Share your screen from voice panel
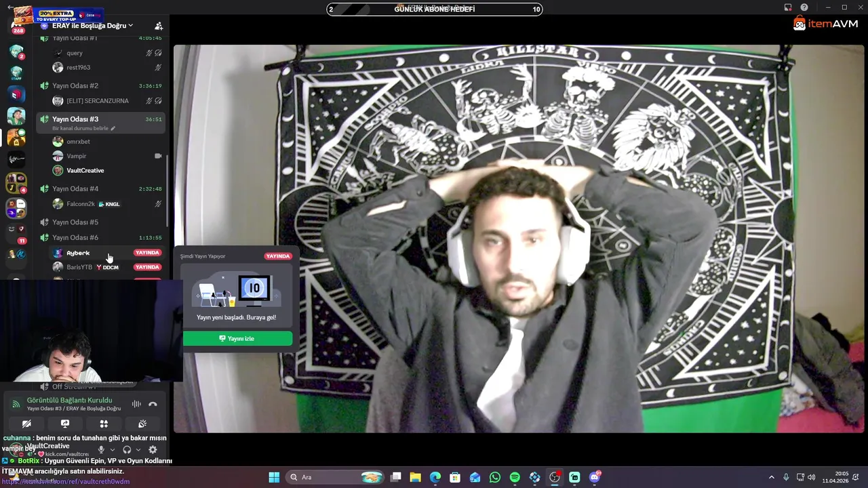This screenshot has height=488, width=868. pos(65,424)
